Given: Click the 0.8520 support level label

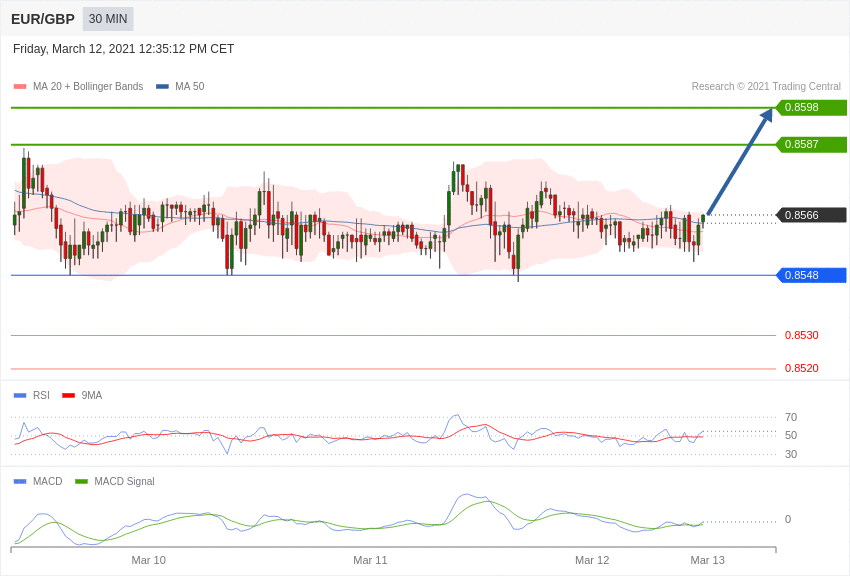Looking at the screenshot, I should point(802,368).
